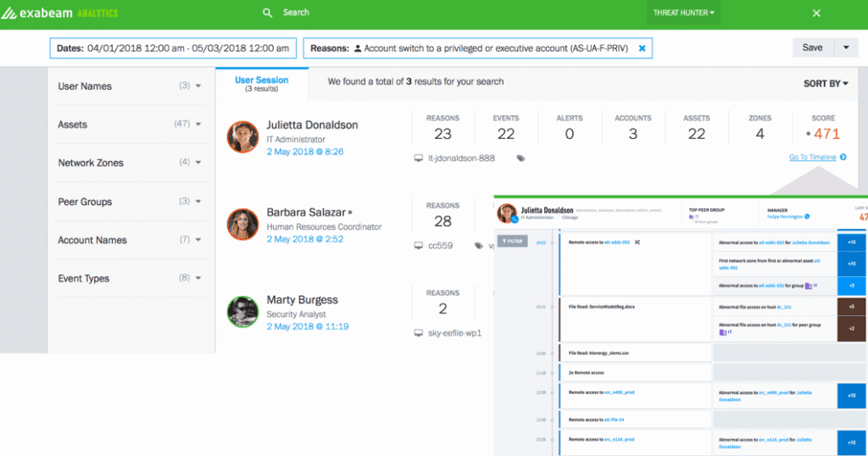Remove the Reasons filter with the X
Viewport: 868px width, 456px height.
(x=643, y=48)
